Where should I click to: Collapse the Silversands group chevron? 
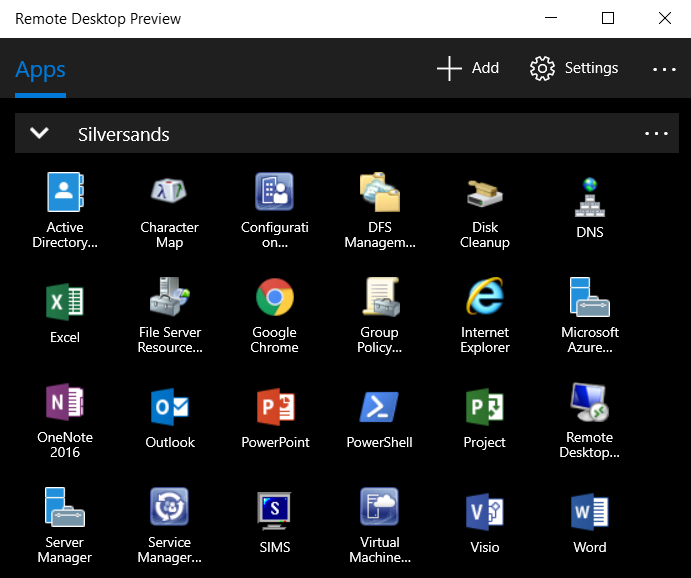pyautogui.click(x=39, y=133)
